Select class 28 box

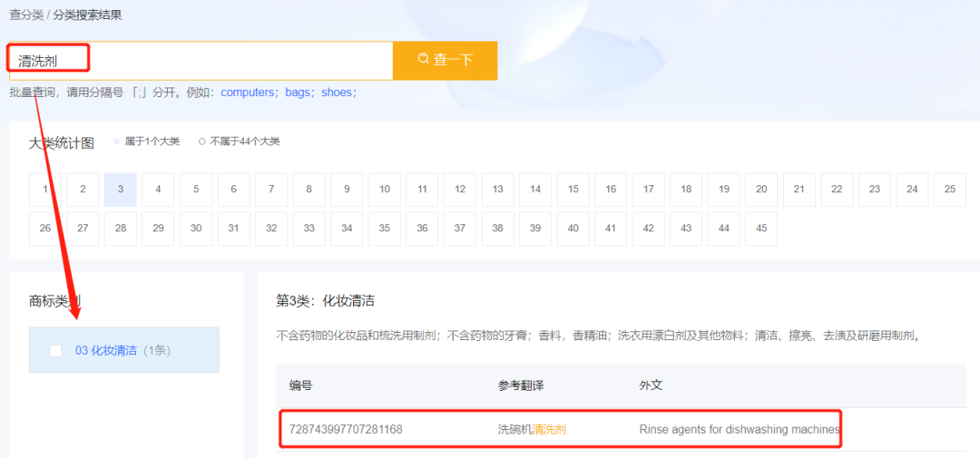coord(121,229)
